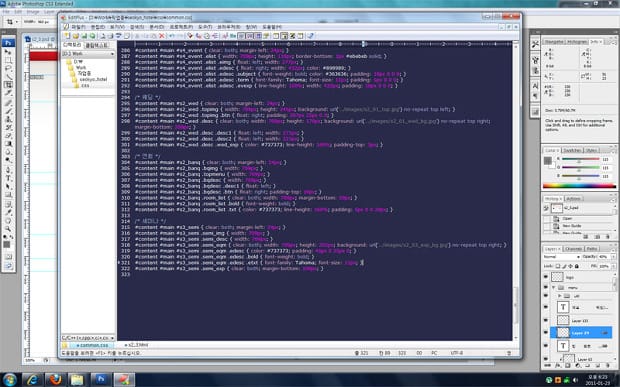The image size is (620, 387).
Task: Open the Opacity slider dropdown in Layers
Action: coord(614,257)
